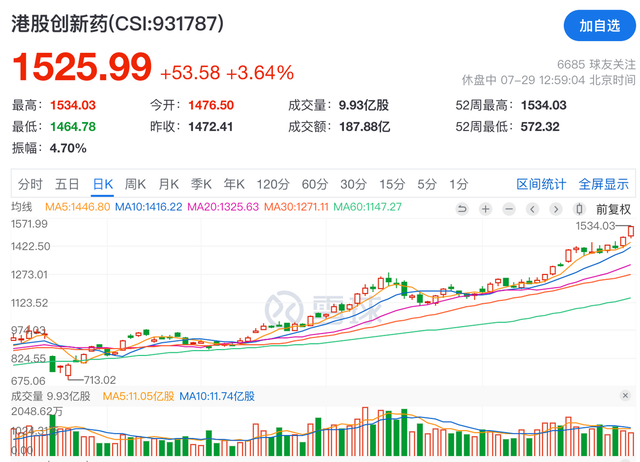The width and height of the screenshot is (640, 462).
Task: Select the 周K tab
Action: (135, 184)
